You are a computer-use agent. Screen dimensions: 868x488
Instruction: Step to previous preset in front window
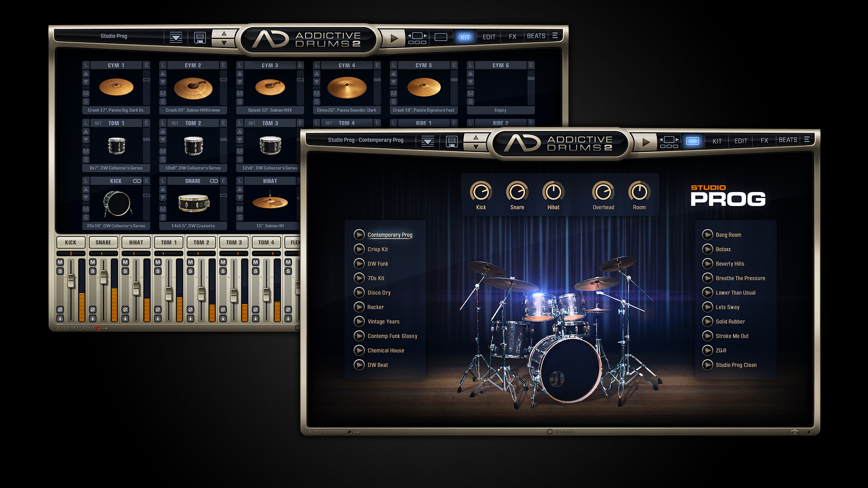pyautogui.click(x=476, y=137)
